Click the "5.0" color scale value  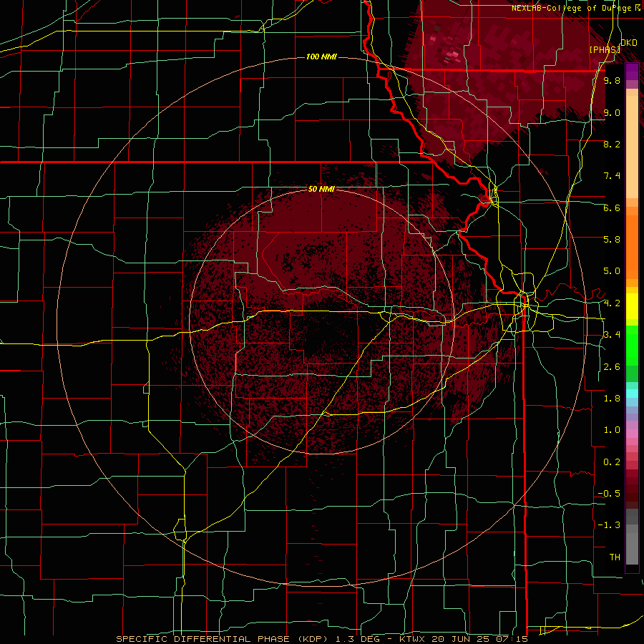tap(612, 271)
